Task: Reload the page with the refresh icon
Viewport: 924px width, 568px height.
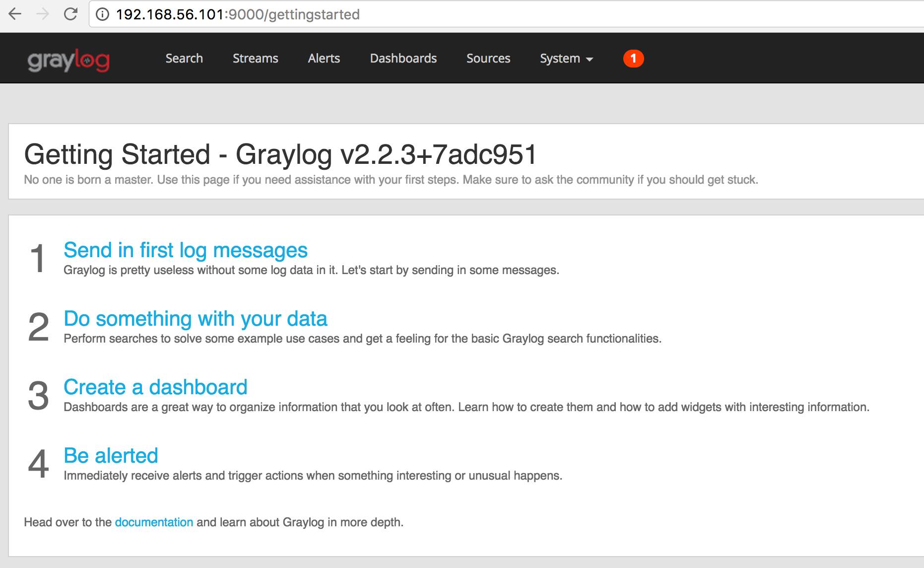Action: point(70,14)
